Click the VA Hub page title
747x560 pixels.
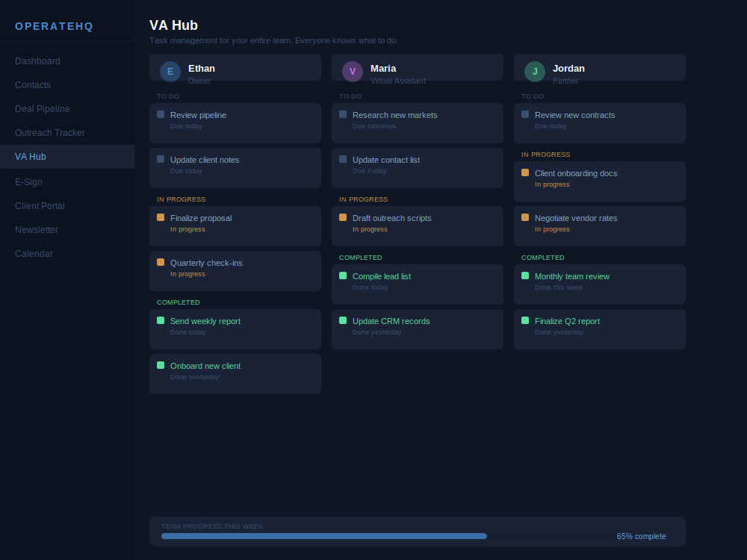173,25
